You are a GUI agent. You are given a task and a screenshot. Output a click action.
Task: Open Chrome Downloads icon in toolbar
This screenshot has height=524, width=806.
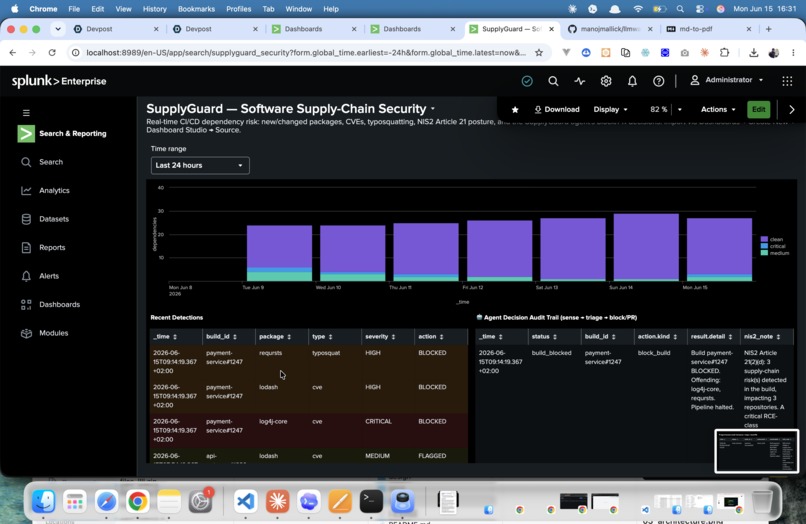[x=754, y=52]
